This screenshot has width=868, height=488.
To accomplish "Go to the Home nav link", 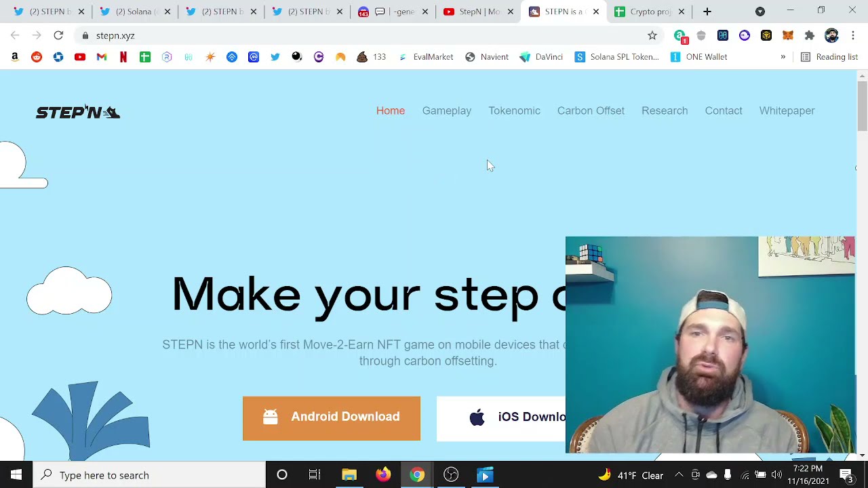I will tap(391, 110).
